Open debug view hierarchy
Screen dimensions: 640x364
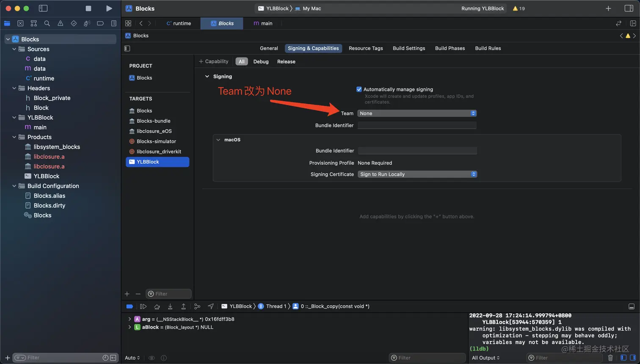197,306
